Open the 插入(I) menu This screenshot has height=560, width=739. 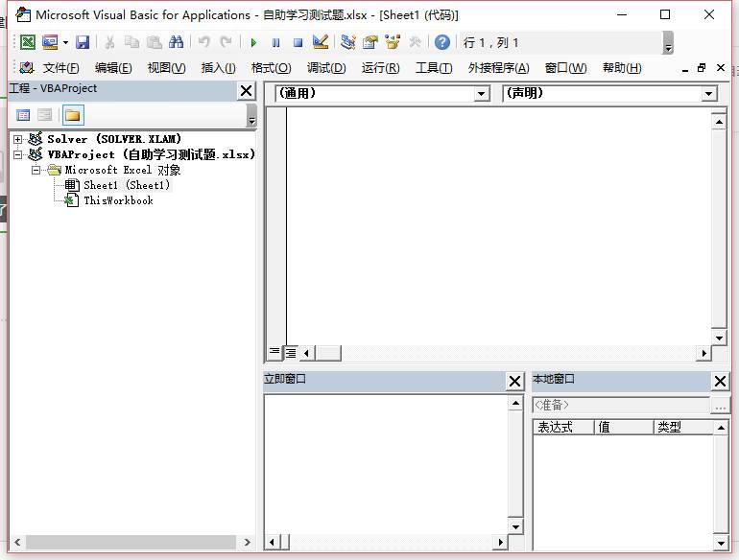218,68
